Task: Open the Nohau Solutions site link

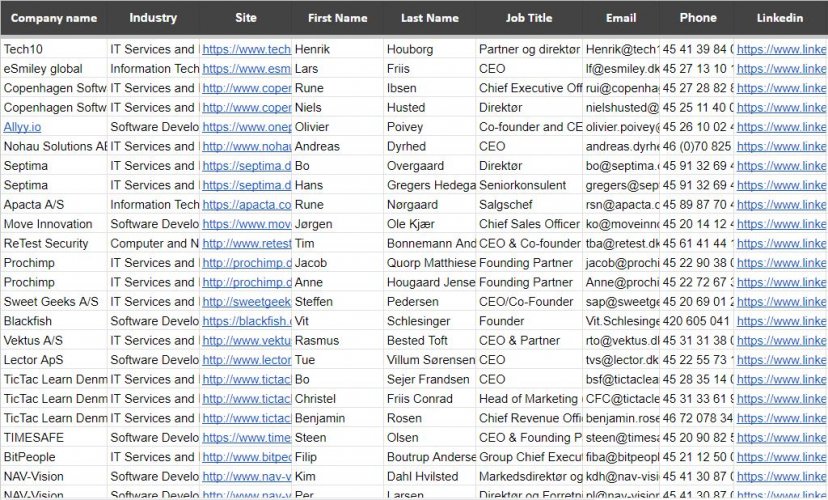Action: point(246,147)
